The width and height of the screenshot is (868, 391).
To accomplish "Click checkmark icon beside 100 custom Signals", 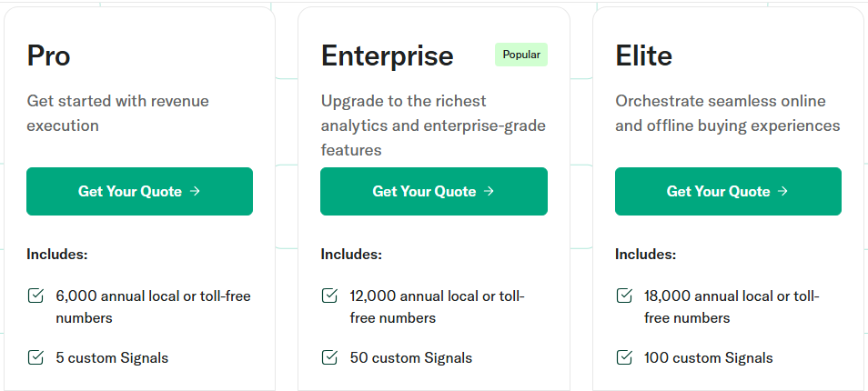I will (624, 357).
